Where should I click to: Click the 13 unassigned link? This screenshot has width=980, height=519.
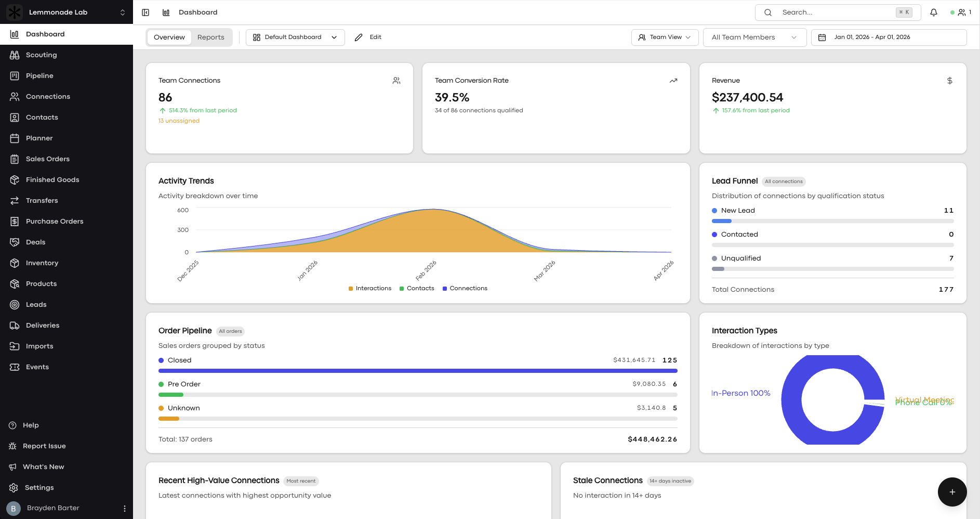click(179, 121)
